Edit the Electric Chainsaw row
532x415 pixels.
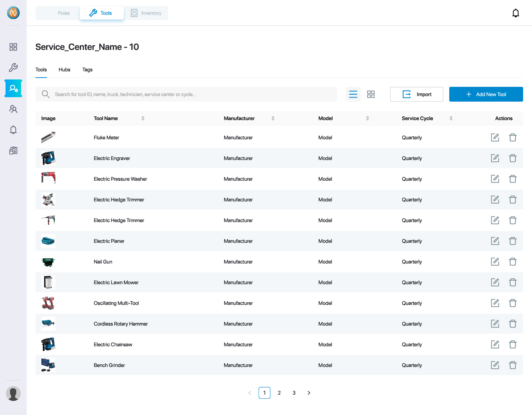(495, 344)
